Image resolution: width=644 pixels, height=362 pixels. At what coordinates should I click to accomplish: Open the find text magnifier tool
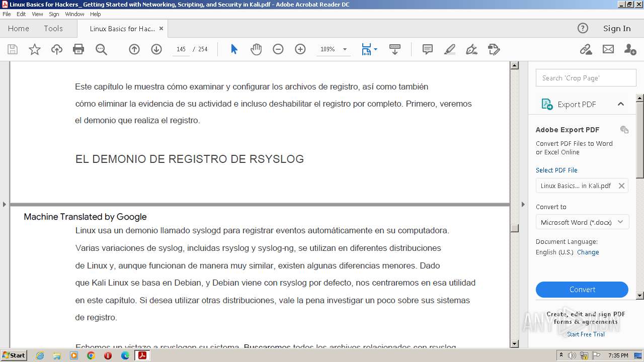click(101, 49)
